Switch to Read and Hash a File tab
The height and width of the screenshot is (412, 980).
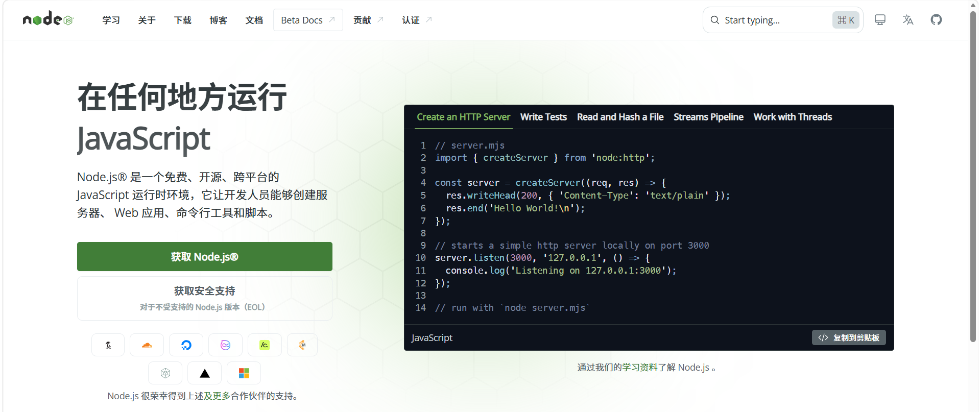pos(620,117)
